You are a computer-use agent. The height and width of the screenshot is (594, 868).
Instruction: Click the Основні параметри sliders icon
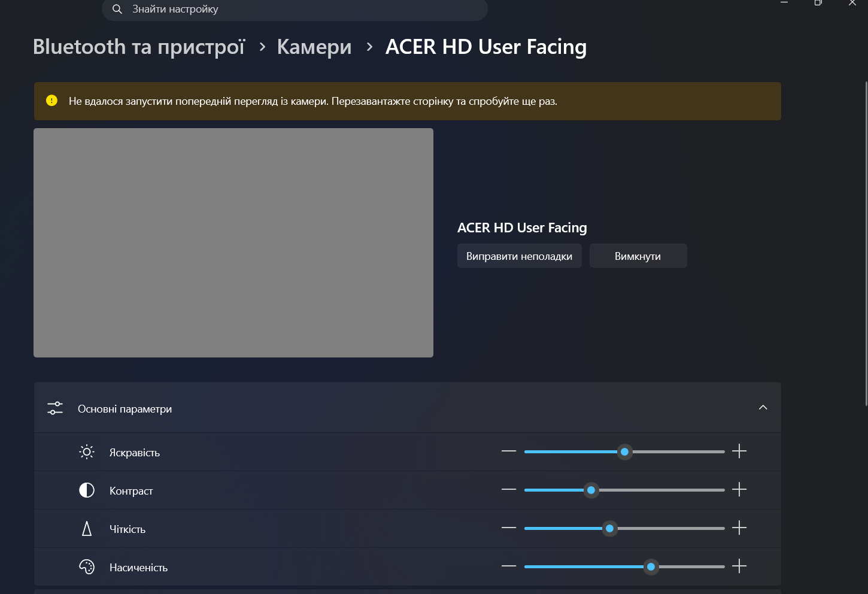click(x=55, y=408)
